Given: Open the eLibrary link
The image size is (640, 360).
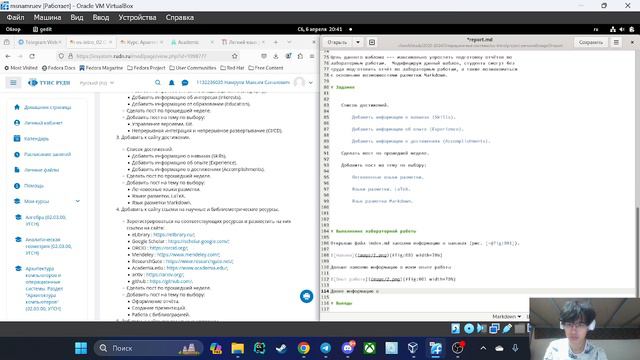Looking at the screenshot, I should tap(174, 235).
